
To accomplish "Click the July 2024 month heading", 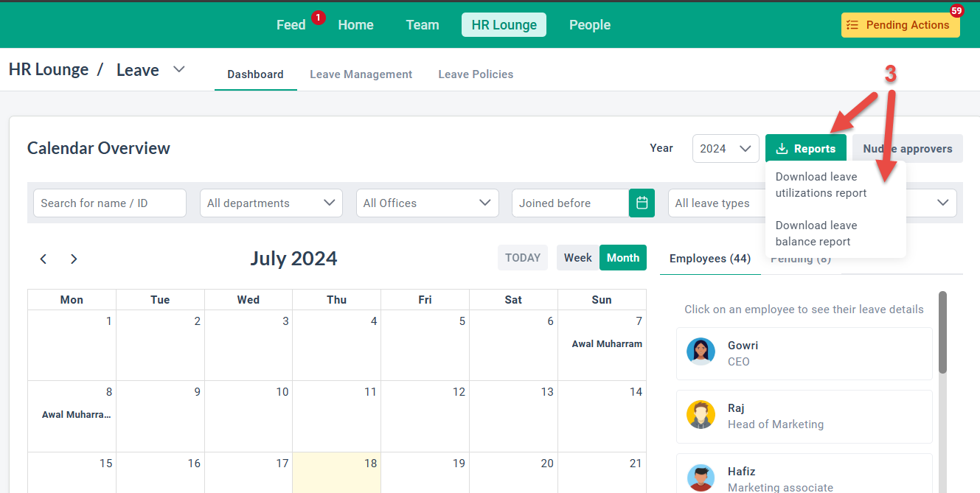I will [293, 259].
